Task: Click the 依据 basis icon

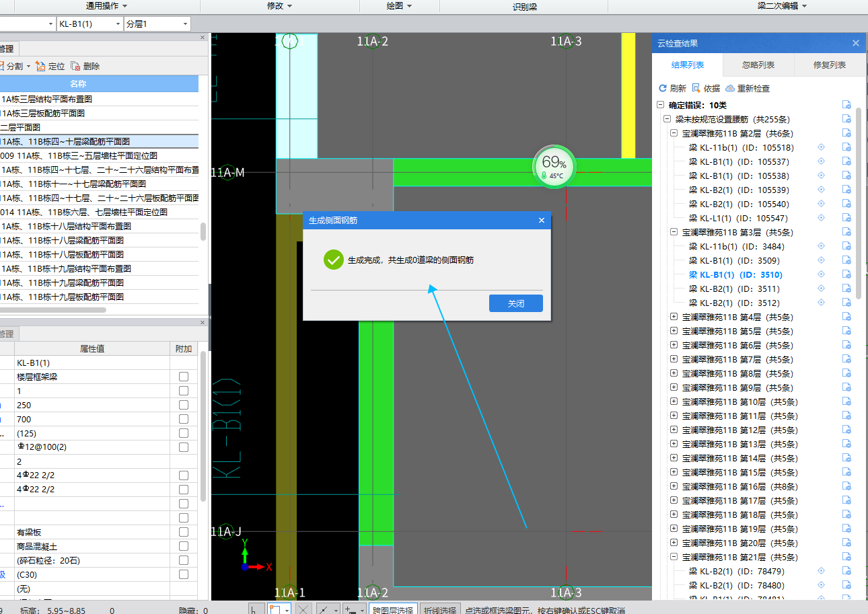Action: pos(696,88)
